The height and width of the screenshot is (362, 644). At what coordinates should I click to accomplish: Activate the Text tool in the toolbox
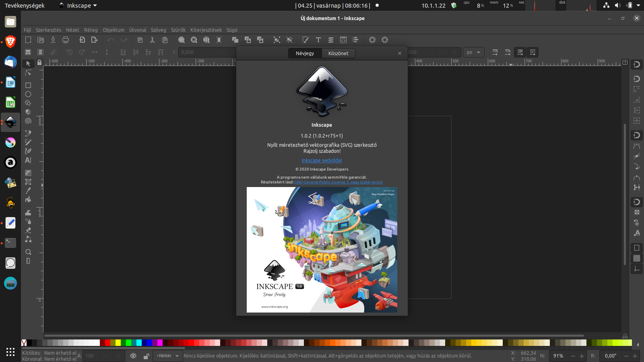(x=28, y=160)
